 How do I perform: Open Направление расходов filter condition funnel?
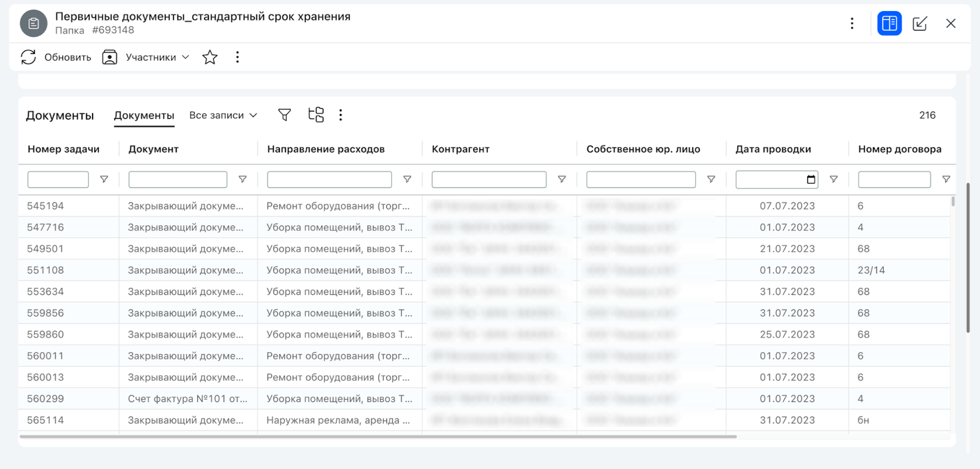407,179
